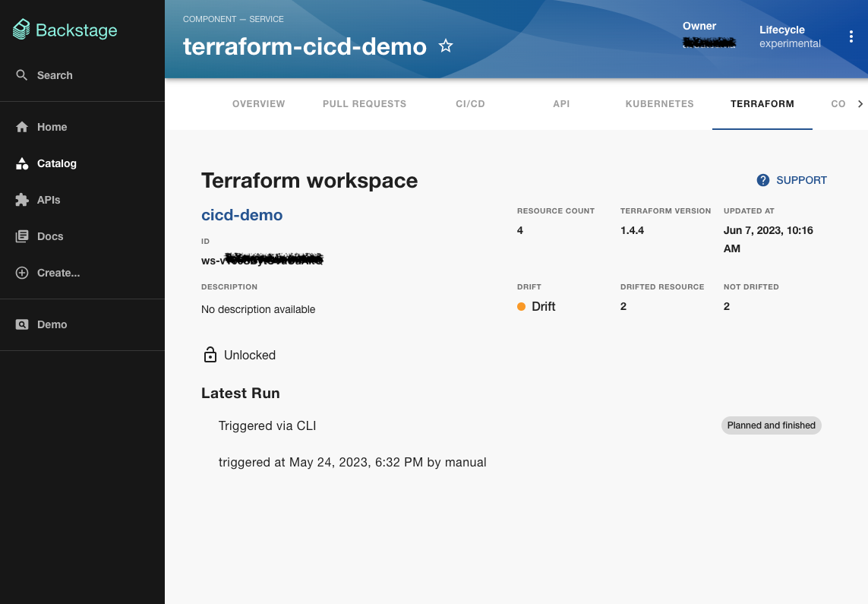Open the Kubernetes tab

coord(659,104)
